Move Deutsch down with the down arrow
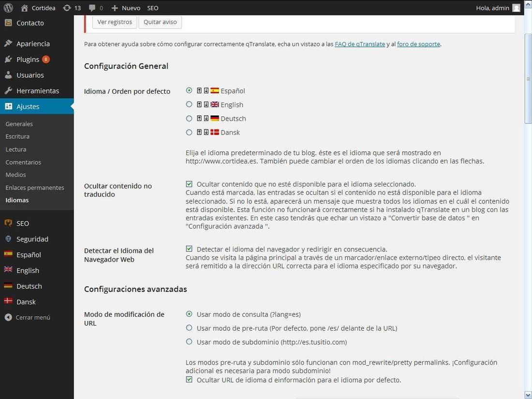 click(x=206, y=118)
